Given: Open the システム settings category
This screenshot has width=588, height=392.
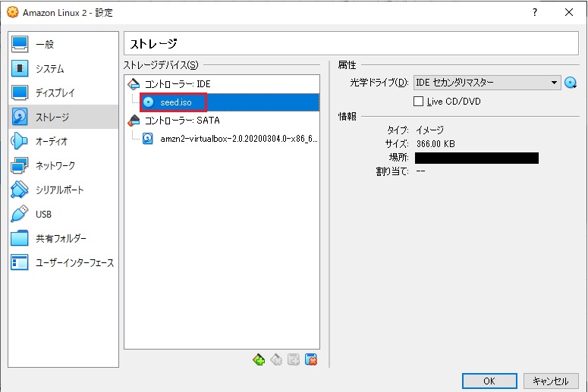Looking at the screenshot, I should (63, 68).
